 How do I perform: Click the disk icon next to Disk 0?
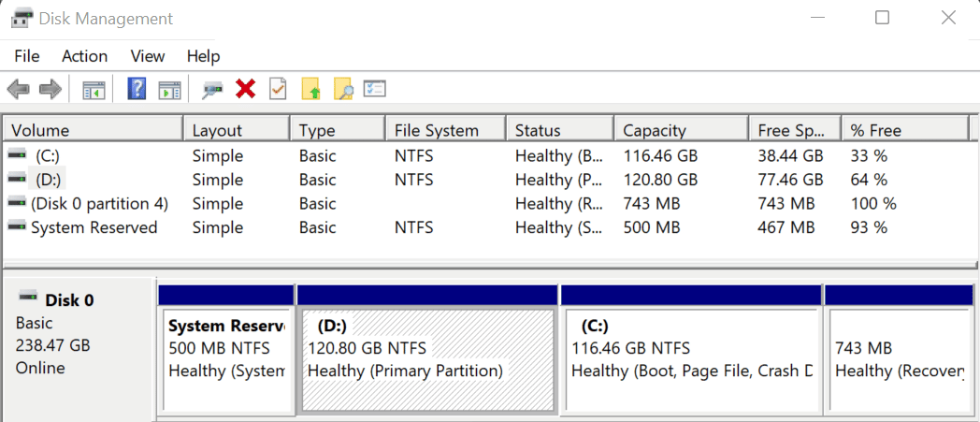[x=29, y=296]
